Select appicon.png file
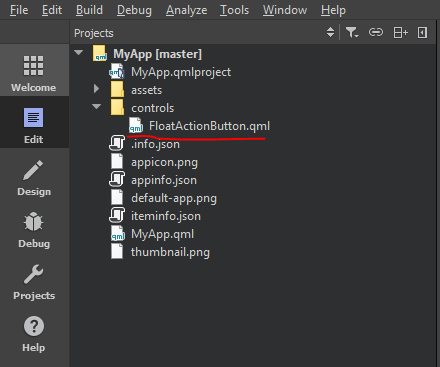The height and width of the screenshot is (367, 440). click(164, 162)
